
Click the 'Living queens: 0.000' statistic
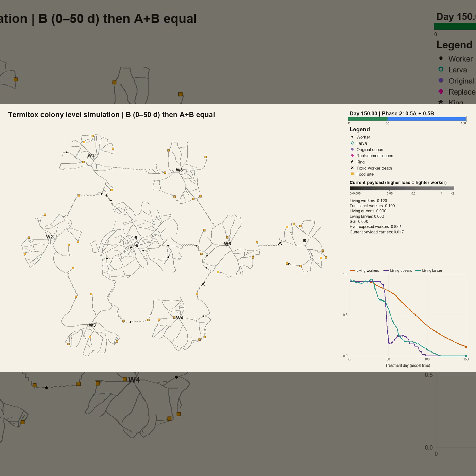[x=368, y=211]
